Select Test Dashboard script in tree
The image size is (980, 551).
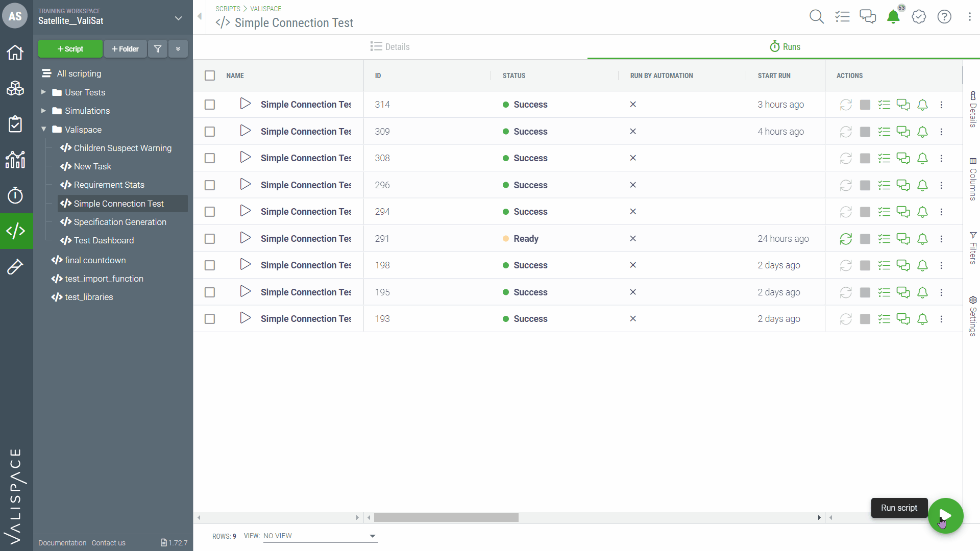click(104, 240)
